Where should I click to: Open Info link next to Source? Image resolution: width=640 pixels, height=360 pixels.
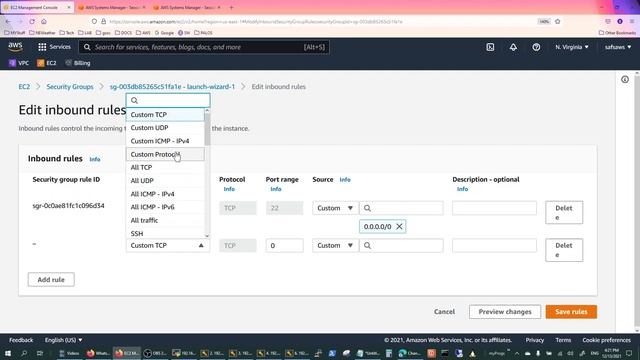[x=345, y=180]
